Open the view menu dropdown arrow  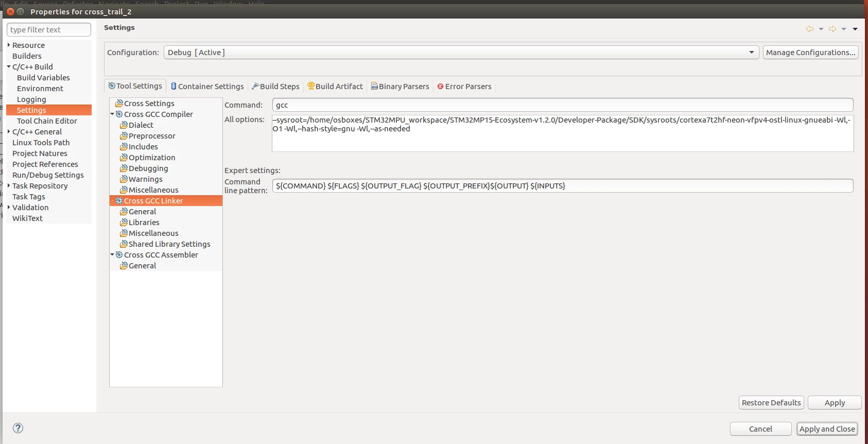click(x=855, y=29)
